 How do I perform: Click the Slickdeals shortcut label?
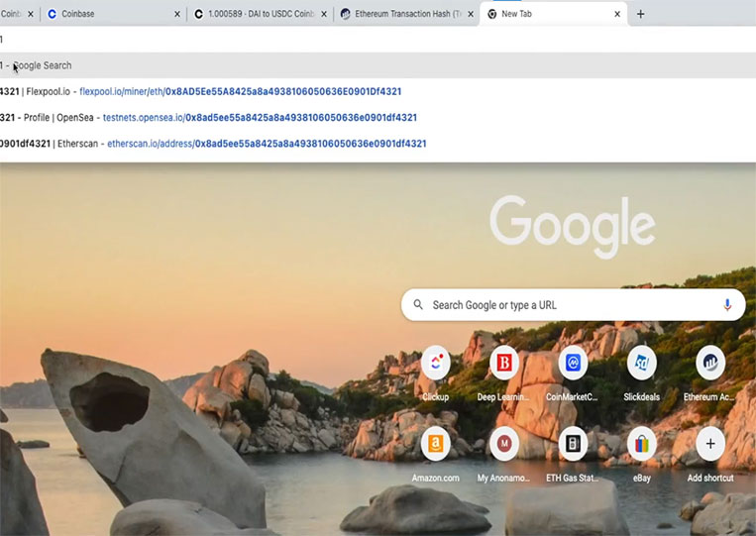coord(642,397)
